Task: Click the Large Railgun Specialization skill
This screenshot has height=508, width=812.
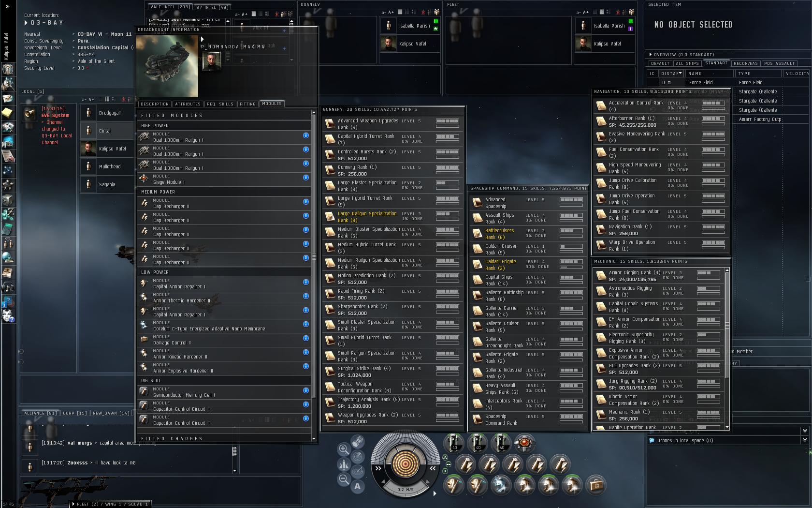Action: point(393,217)
